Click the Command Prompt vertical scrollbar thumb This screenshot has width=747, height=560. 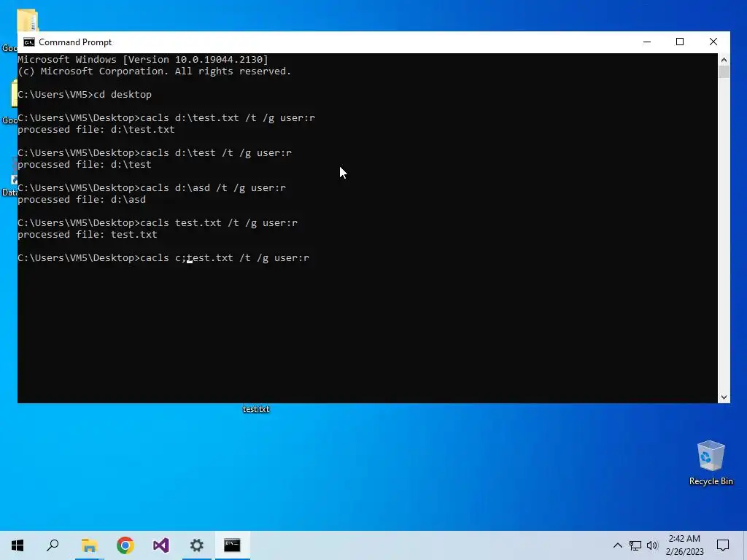[x=724, y=72]
